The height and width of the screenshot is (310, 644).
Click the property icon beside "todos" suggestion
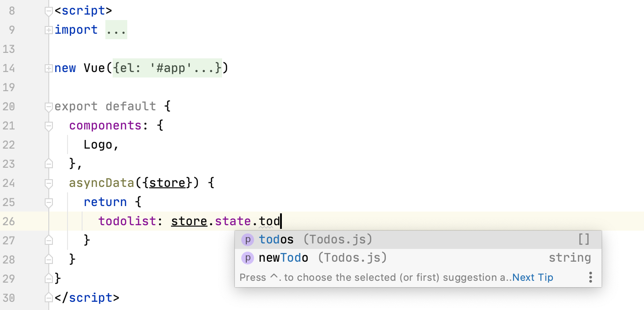coord(248,239)
